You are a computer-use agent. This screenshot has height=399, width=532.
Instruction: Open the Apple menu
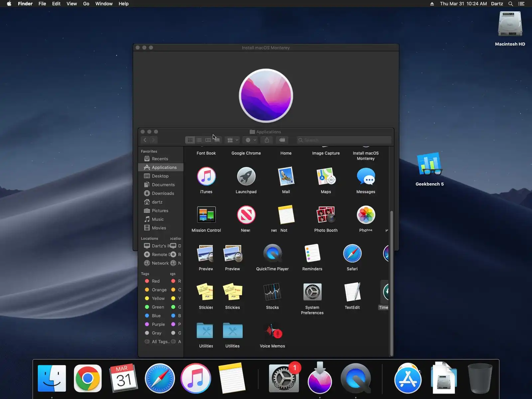[9, 4]
